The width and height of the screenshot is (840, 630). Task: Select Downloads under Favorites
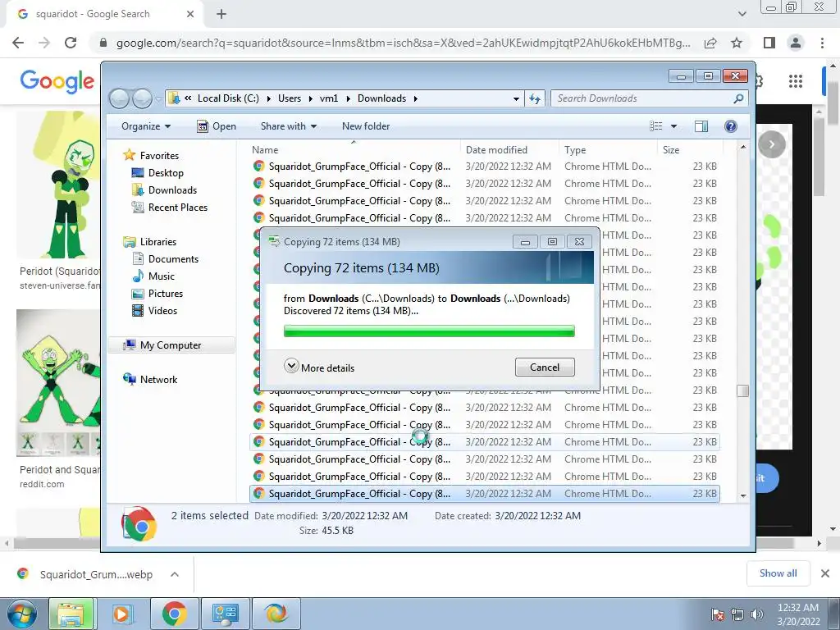172,190
